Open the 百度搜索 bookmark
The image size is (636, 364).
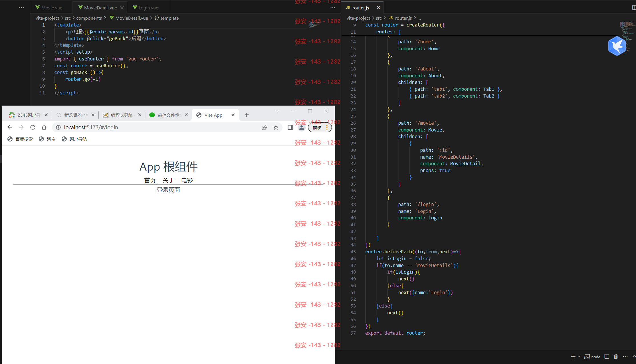(20, 139)
